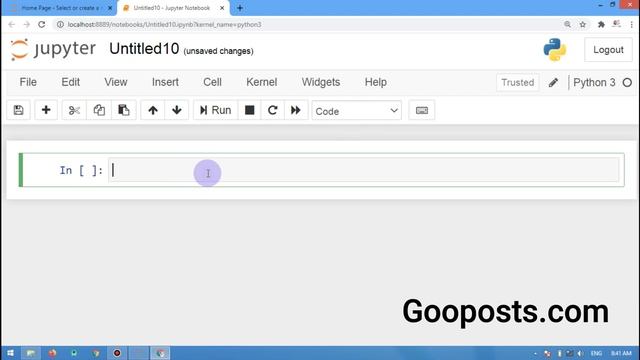Click the Trusted notebook indicator
Screen dimensions: 640x360
click(x=518, y=82)
